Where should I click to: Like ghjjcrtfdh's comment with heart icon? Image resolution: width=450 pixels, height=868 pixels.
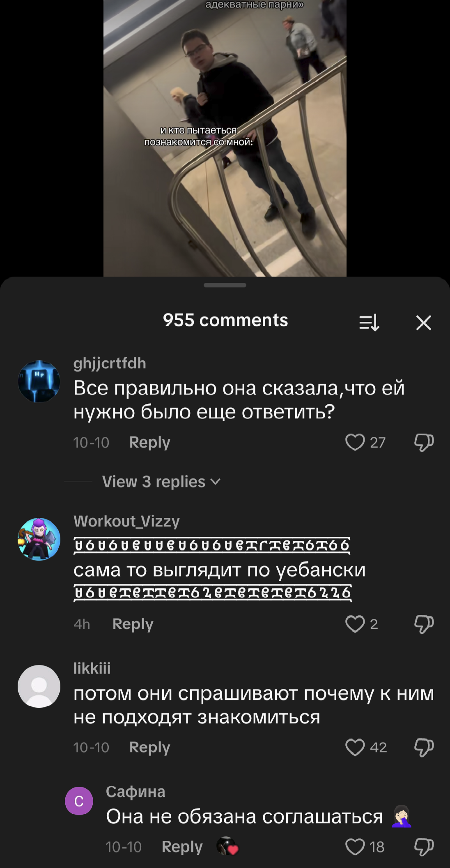click(355, 442)
